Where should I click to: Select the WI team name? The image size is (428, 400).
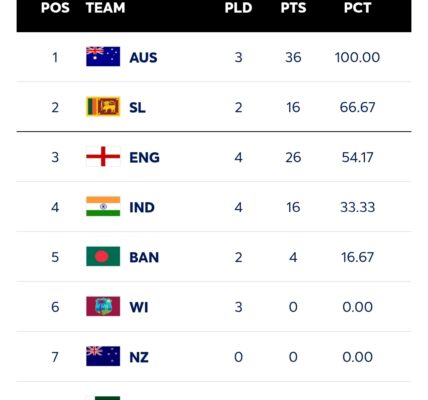(139, 307)
